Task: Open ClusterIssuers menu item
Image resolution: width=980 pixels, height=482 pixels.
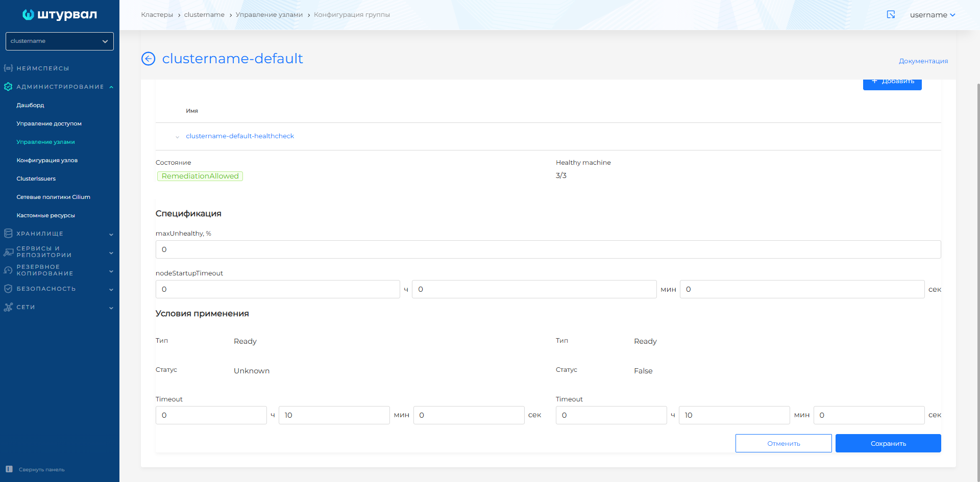Action: click(36, 179)
